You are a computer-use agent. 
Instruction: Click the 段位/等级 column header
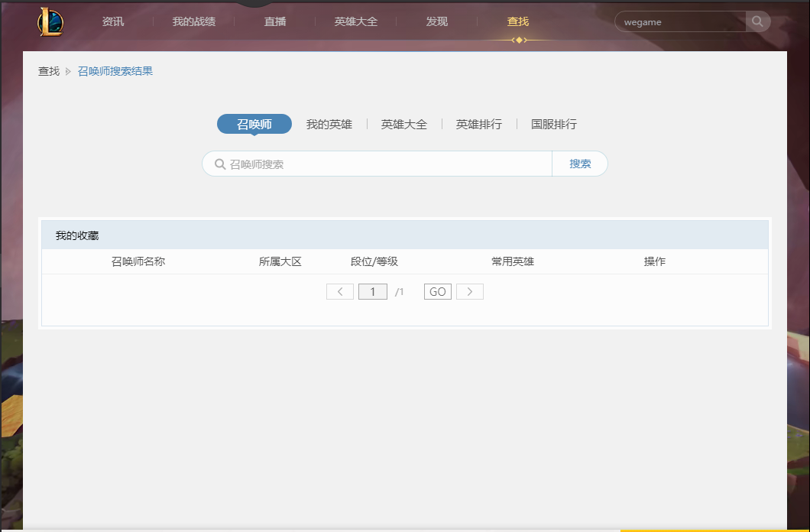pyautogui.click(x=374, y=261)
